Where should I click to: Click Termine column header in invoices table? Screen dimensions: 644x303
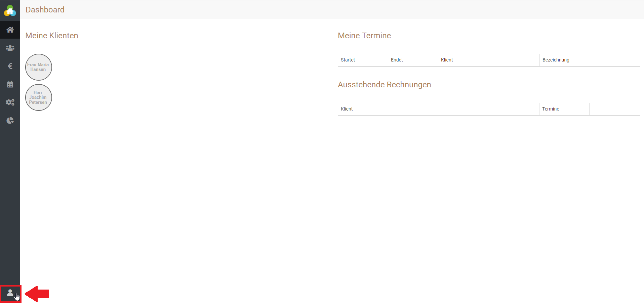click(551, 109)
